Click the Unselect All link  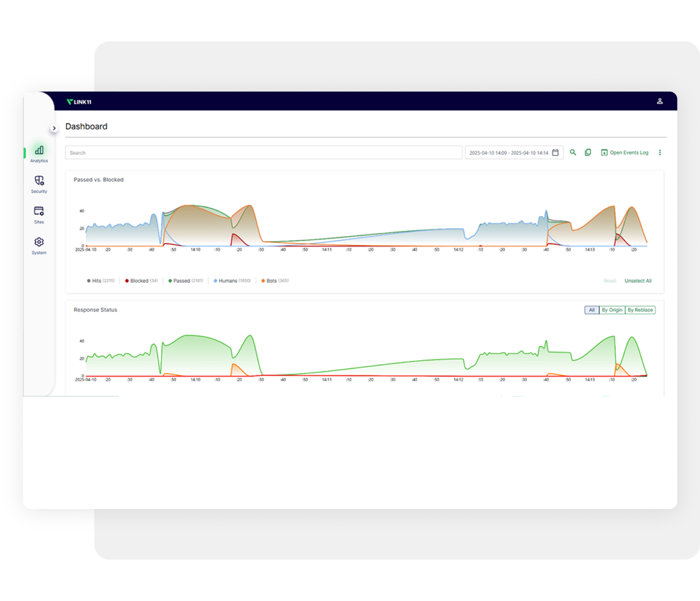point(638,281)
